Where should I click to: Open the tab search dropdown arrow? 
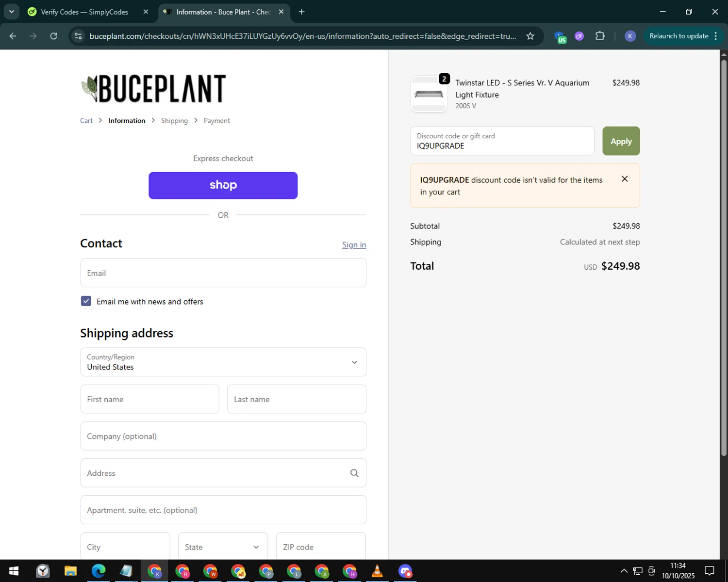11,12
